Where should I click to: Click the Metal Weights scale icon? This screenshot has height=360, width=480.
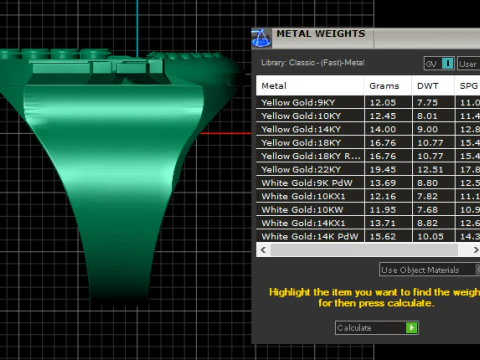click(x=261, y=38)
